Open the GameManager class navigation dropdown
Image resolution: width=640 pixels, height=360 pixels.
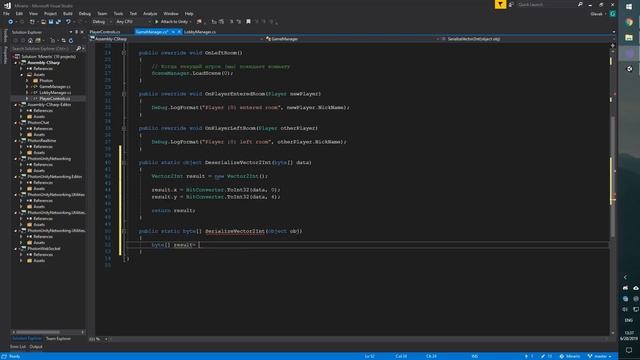(x=352, y=39)
